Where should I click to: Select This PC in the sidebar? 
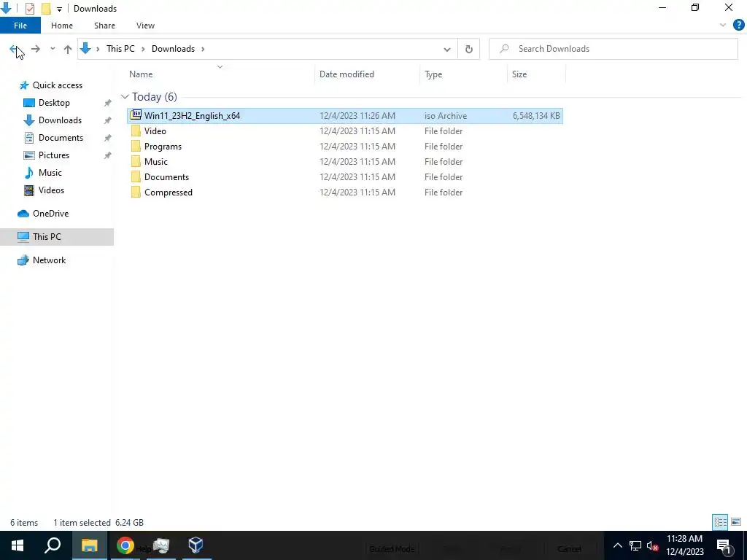(x=47, y=237)
